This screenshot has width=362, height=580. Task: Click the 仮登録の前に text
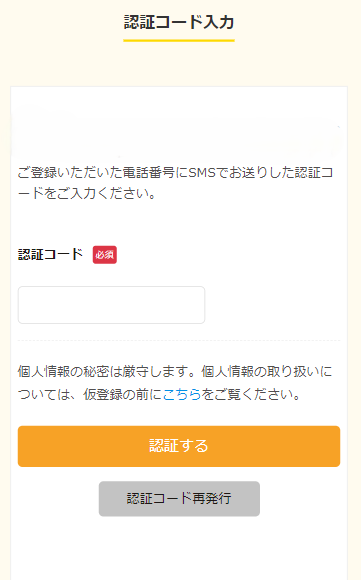point(123,395)
